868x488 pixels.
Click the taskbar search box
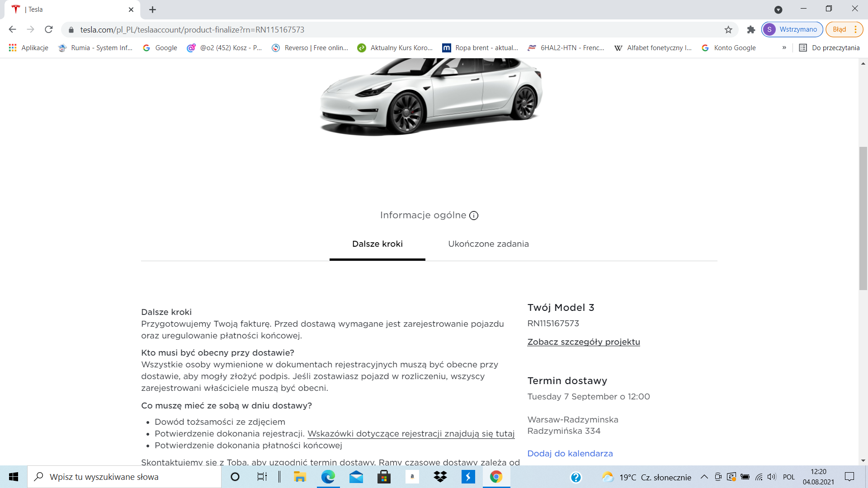click(x=124, y=477)
